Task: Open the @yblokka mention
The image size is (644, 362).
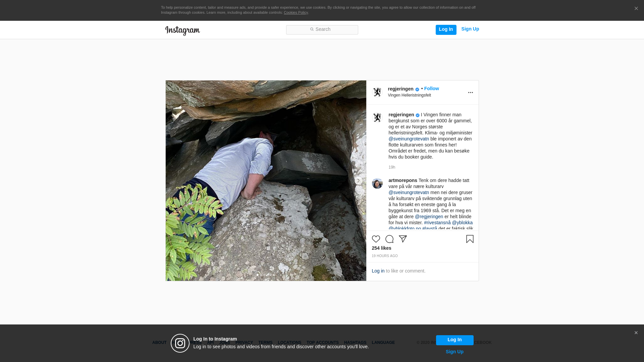Action: pyautogui.click(x=462, y=223)
